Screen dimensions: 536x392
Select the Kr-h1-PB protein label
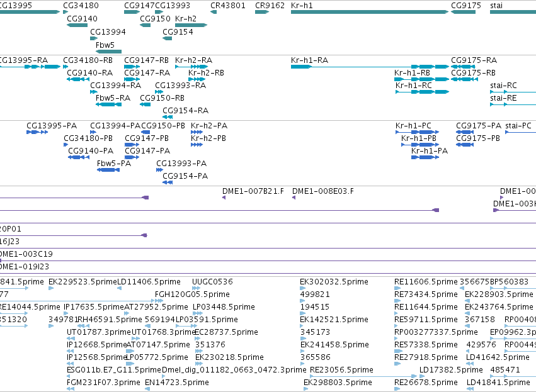point(419,138)
